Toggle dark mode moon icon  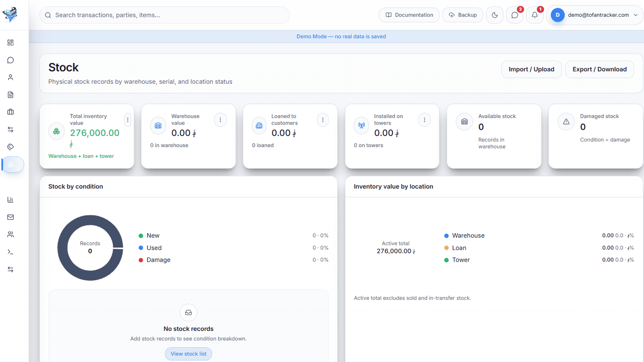(x=495, y=15)
